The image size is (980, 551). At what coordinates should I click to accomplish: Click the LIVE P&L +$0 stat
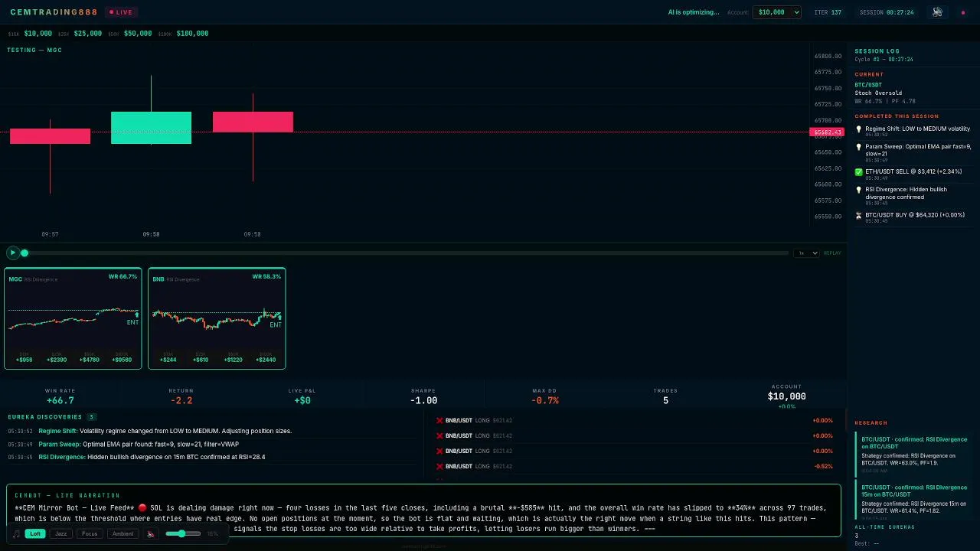click(302, 396)
